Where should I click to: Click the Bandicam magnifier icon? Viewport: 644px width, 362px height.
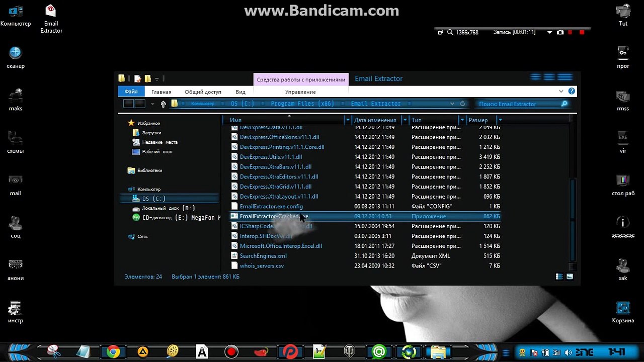[450, 32]
